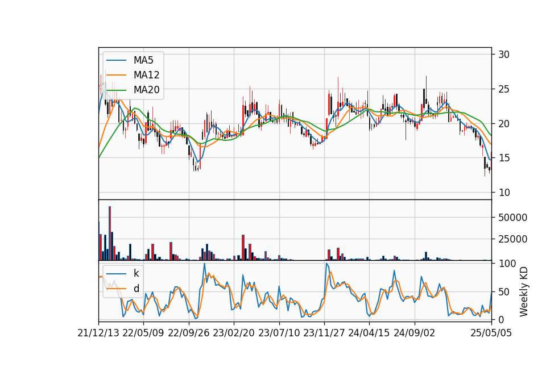Click the 22/09/26 date axis label
Image resolution: width=546 pixels, height=392 pixels.
(188, 333)
